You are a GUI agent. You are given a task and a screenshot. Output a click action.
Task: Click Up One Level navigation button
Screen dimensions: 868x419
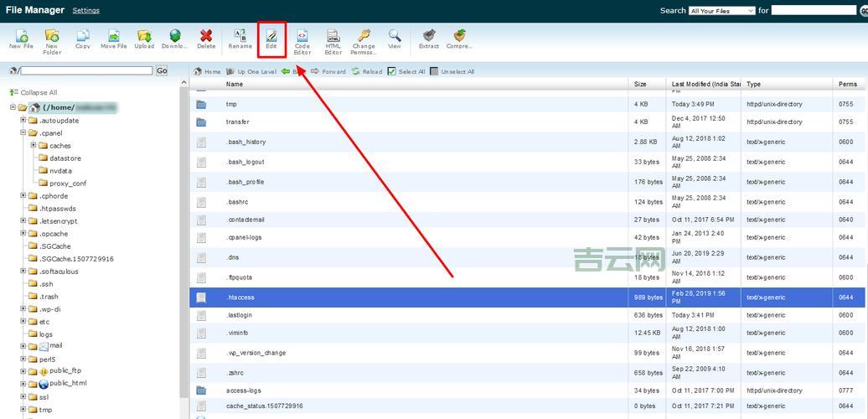[251, 72]
